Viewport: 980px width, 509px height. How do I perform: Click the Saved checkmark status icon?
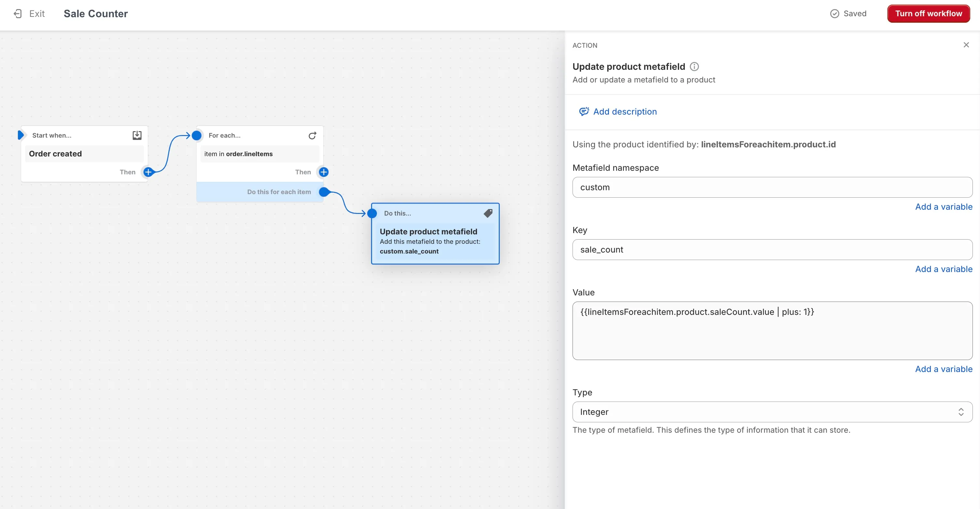tap(834, 14)
